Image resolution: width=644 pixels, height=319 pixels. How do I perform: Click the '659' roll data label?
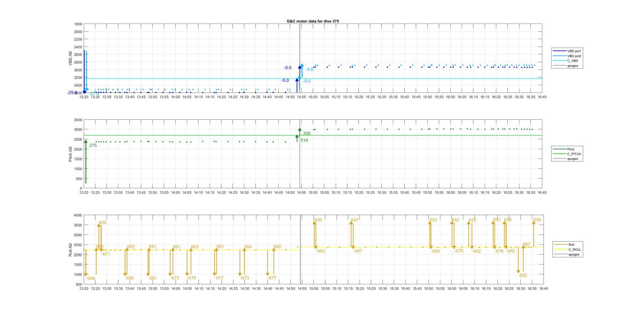537,220
